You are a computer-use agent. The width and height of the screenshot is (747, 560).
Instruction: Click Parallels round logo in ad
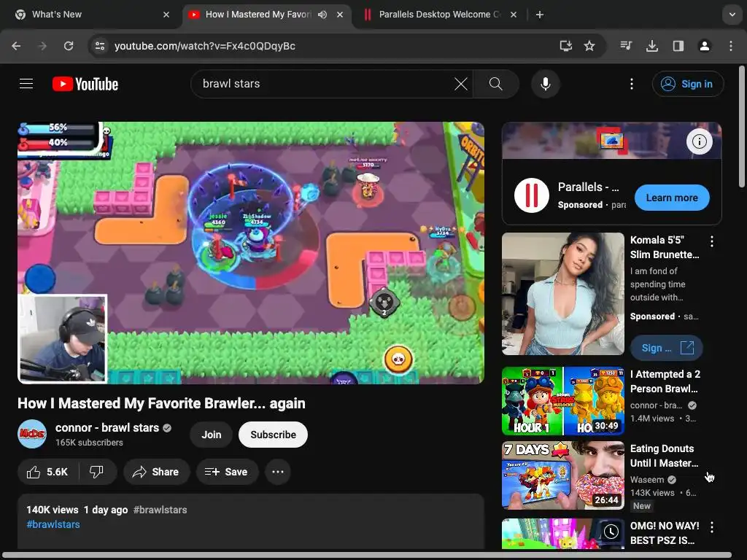(x=532, y=195)
